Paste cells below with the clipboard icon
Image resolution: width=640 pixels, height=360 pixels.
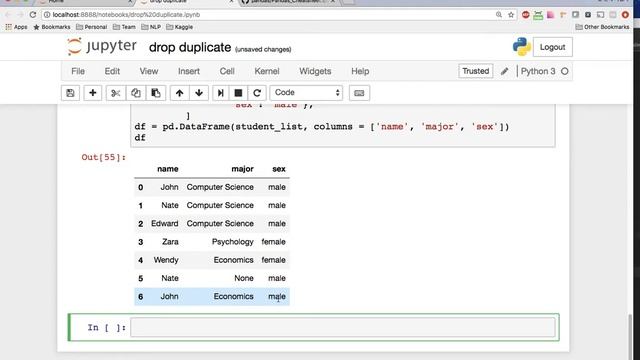pos(156,93)
